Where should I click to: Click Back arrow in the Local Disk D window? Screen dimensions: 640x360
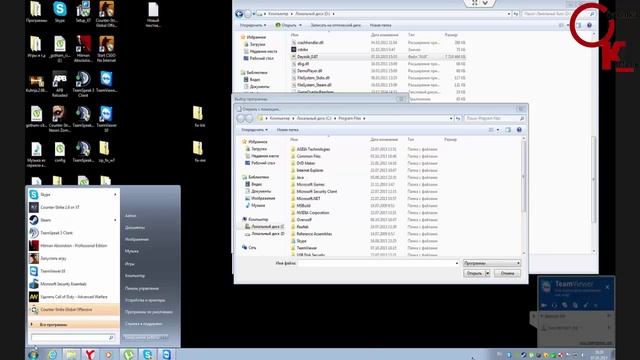239,14
